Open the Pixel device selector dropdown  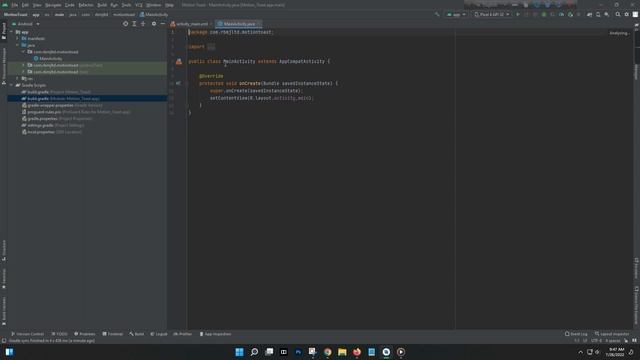[492, 14]
